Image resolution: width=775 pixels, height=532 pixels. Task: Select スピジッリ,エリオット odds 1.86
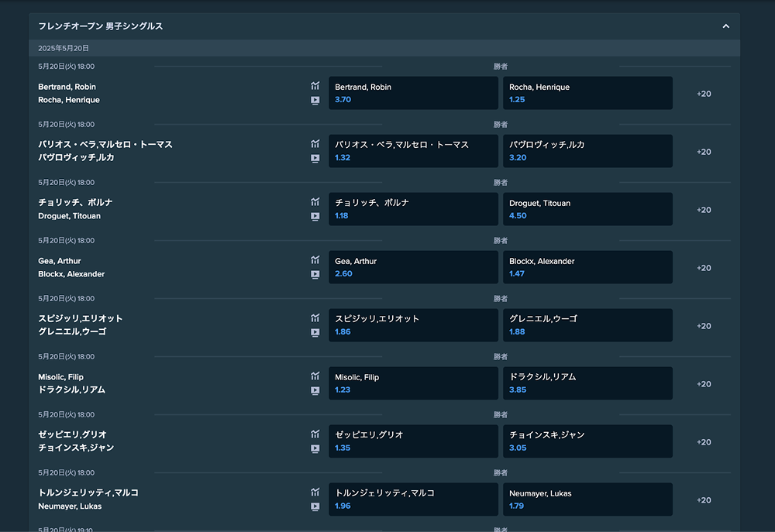click(x=413, y=325)
